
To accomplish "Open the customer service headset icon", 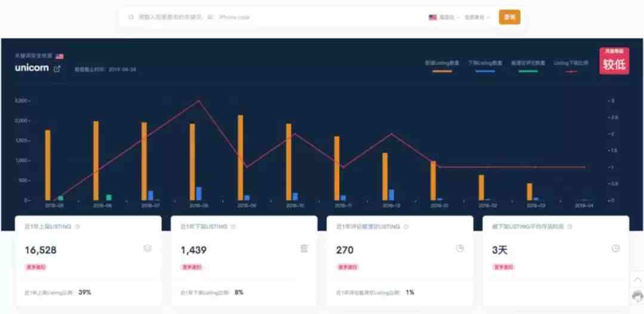I will [x=637, y=296].
